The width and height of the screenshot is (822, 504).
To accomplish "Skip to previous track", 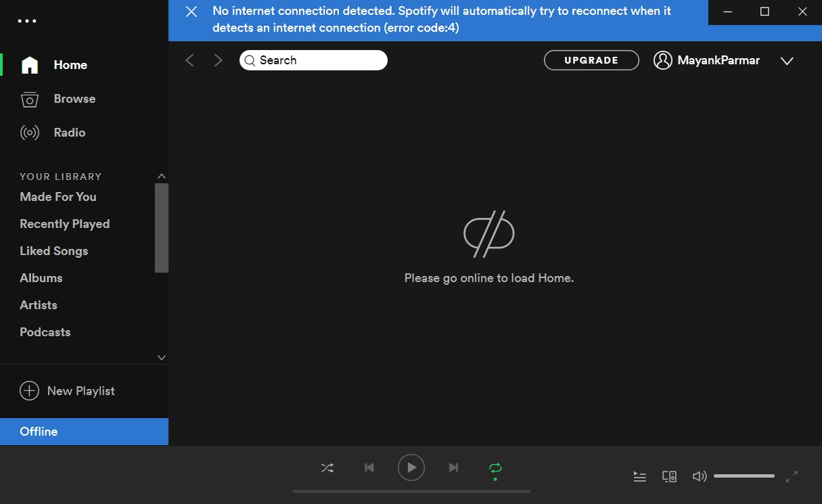I will 369,467.
